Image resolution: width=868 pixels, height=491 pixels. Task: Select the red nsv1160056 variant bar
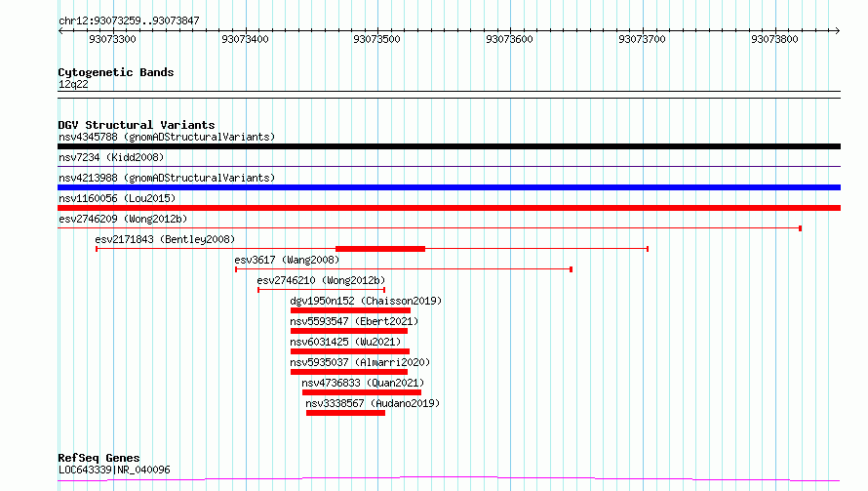click(449, 208)
